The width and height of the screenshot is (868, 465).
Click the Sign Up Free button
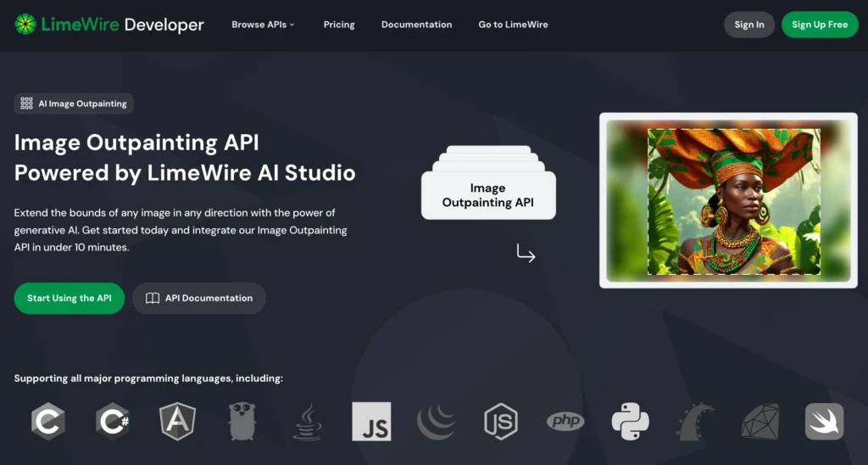click(820, 25)
